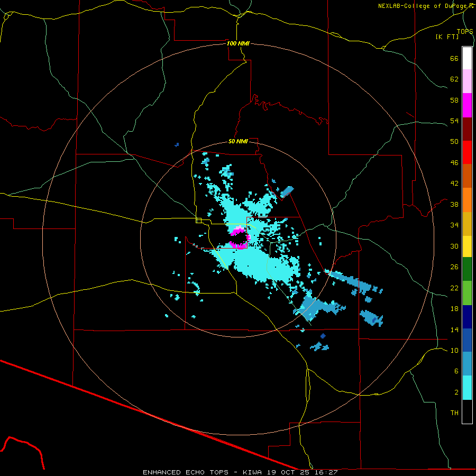Pick the steel light-blue legend swatch
476x476 pixels.
tap(467, 364)
